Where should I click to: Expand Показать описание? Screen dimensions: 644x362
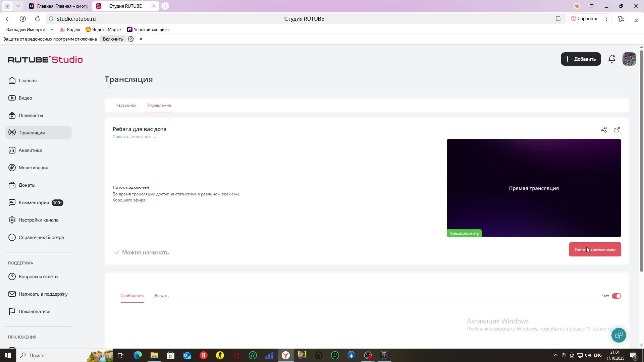pyautogui.click(x=134, y=137)
